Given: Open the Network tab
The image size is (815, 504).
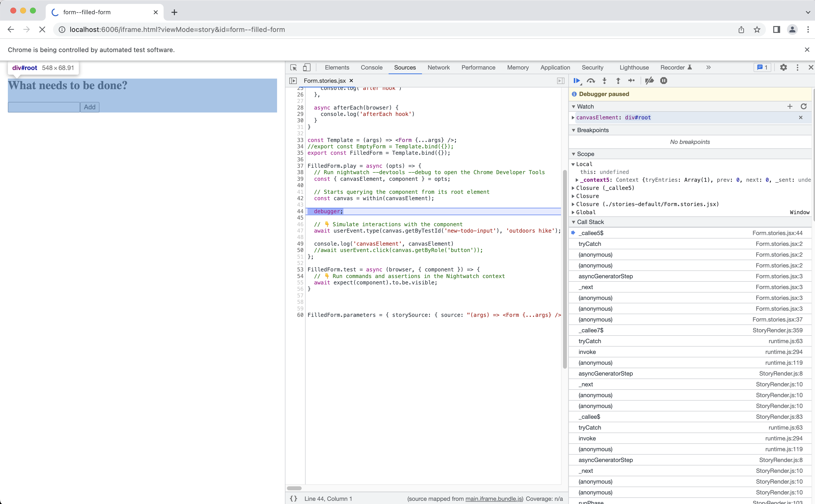Looking at the screenshot, I should pos(438,67).
